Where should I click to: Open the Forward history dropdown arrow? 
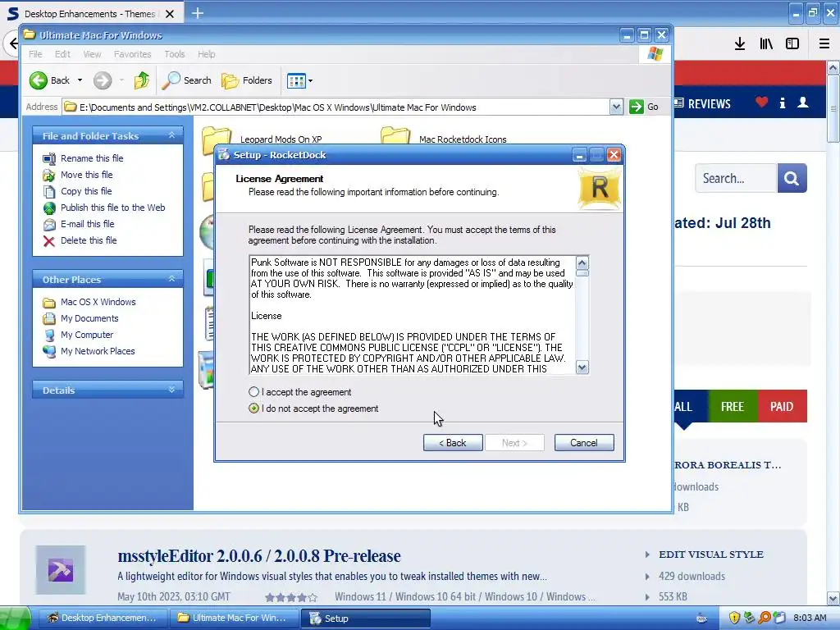(x=121, y=80)
